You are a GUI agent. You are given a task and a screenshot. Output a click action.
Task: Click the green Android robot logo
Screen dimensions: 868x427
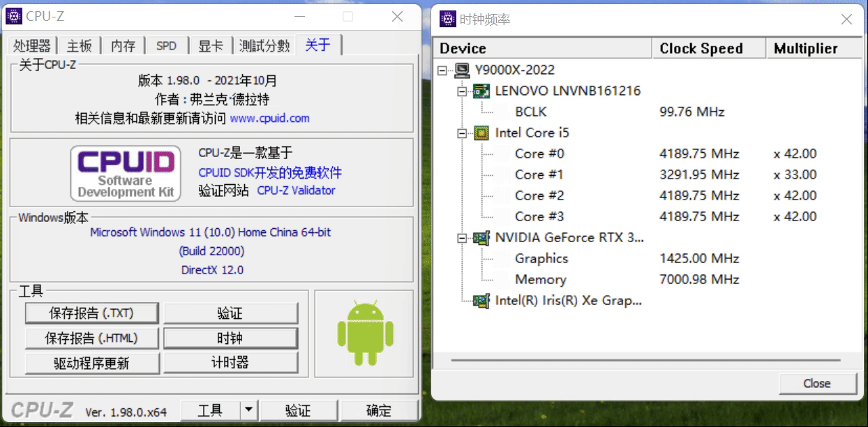tap(366, 334)
